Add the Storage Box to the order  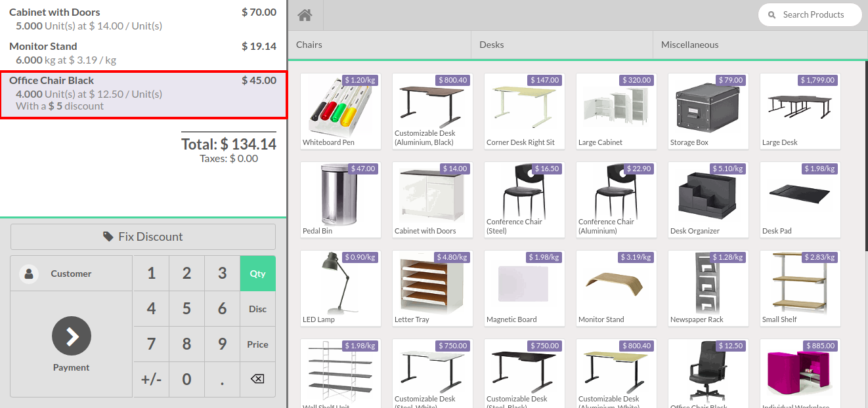click(x=708, y=111)
